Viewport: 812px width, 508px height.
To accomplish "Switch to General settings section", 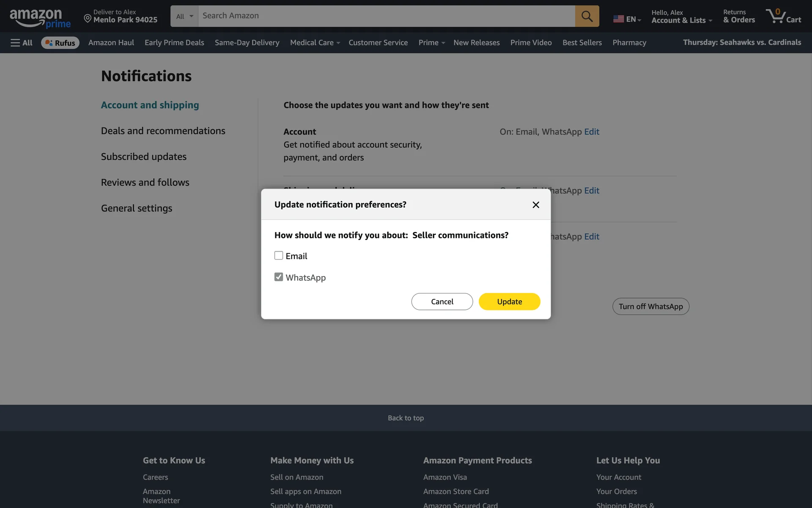I will point(136,208).
